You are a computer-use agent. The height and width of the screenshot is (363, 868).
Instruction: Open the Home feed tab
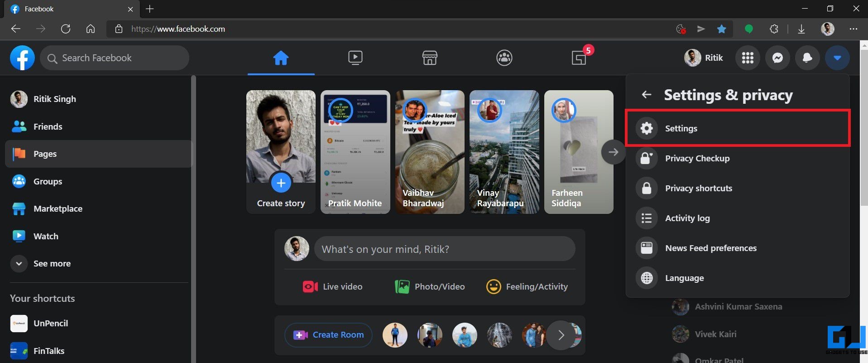coord(281,58)
